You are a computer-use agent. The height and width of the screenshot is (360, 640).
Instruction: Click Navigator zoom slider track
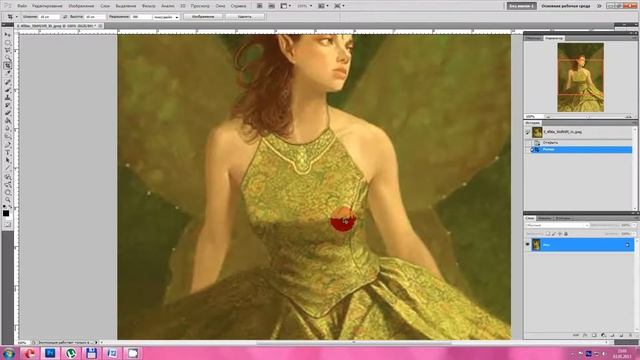pos(588,117)
